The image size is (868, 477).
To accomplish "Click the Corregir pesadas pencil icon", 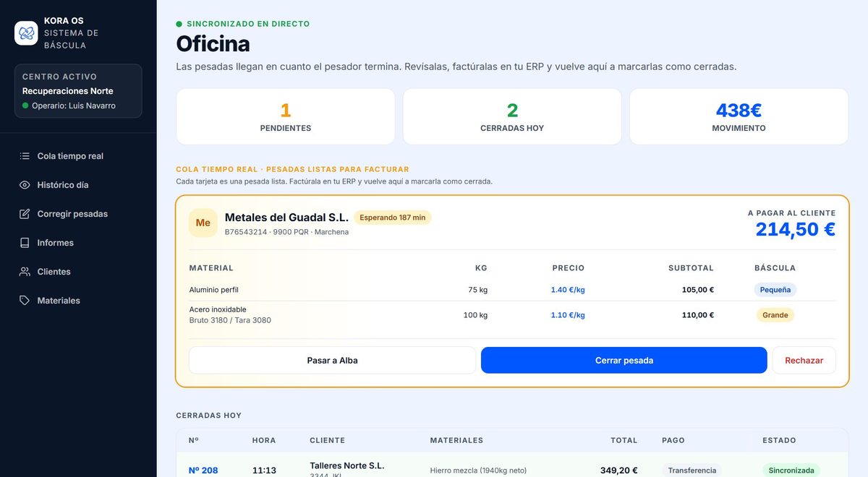I will point(25,214).
